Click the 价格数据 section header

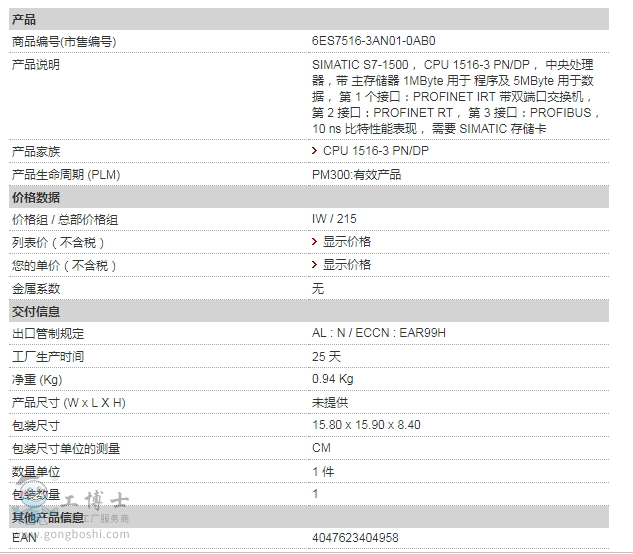(x=309, y=197)
